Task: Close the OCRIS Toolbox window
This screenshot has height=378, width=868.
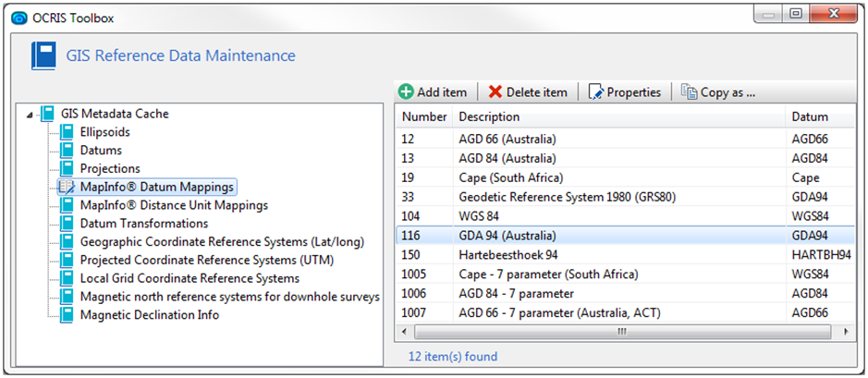Action: pos(833,15)
